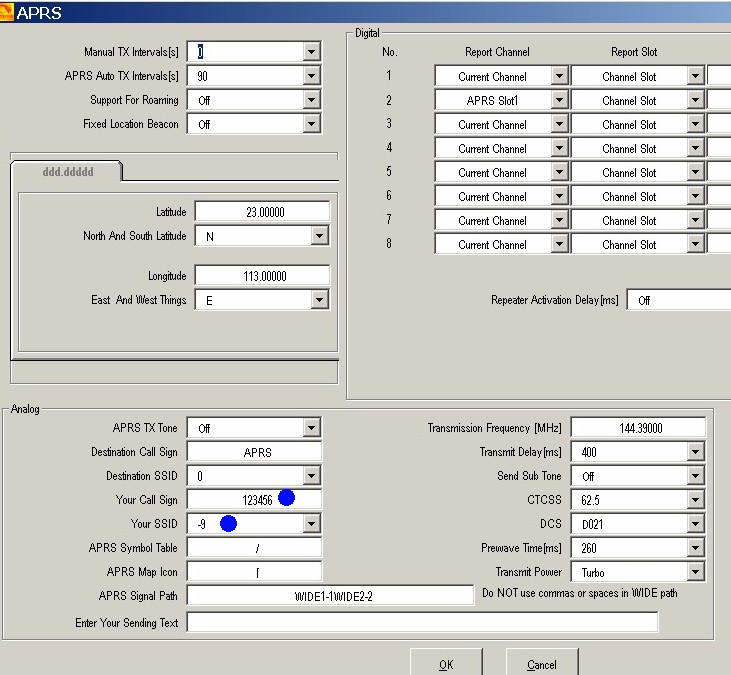Open Report Channel dropdown for row 2
This screenshot has height=675, width=731.
click(x=559, y=100)
